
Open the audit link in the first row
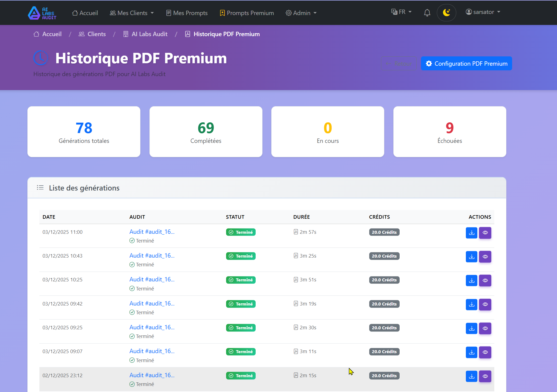click(x=152, y=232)
